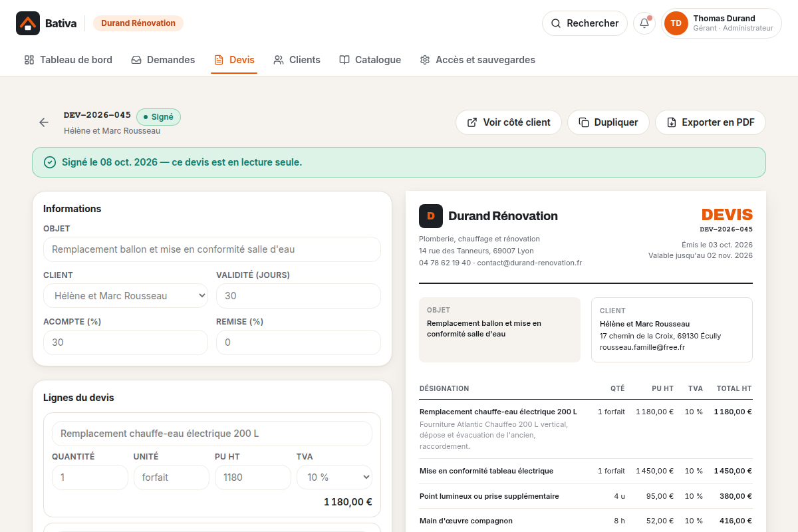The image size is (798, 532).
Task: Click the PU HT field showing 1180
Action: [253, 477]
